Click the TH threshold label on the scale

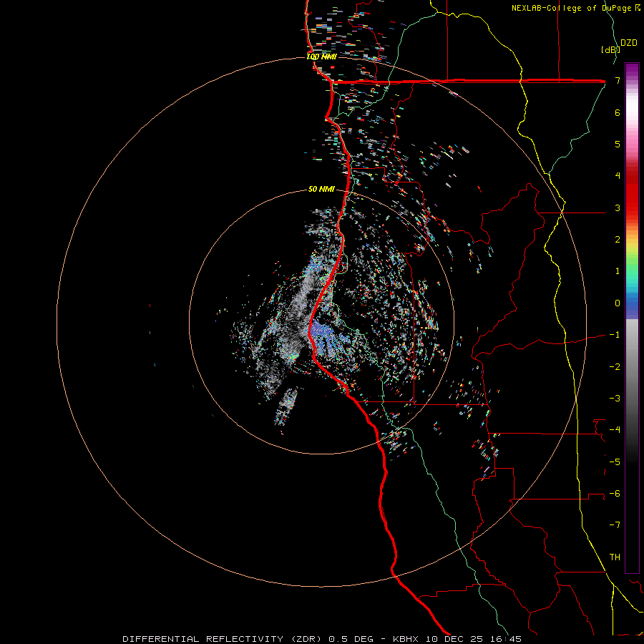tap(615, 557)
